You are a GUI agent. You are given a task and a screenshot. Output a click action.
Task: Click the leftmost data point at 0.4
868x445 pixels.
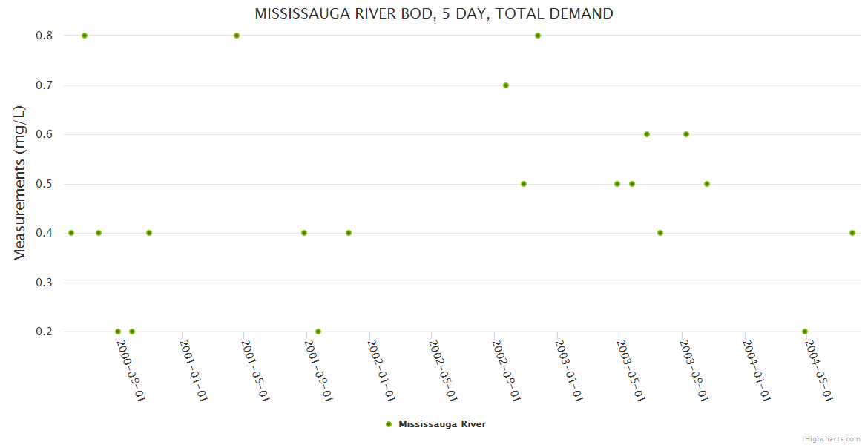point(71,233)
